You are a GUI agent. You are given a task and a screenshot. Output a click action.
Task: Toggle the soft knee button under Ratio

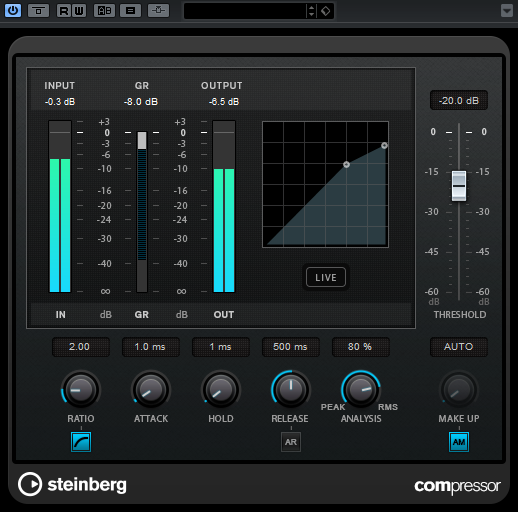[81, 442]
